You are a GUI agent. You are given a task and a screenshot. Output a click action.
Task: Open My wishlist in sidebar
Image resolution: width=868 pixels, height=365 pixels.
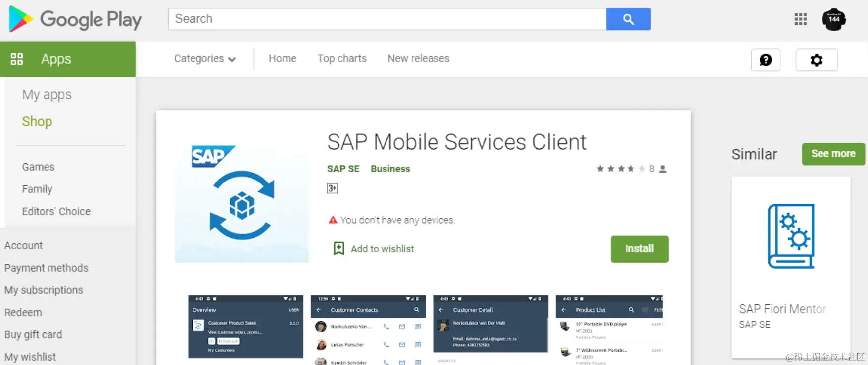[30, 357]
